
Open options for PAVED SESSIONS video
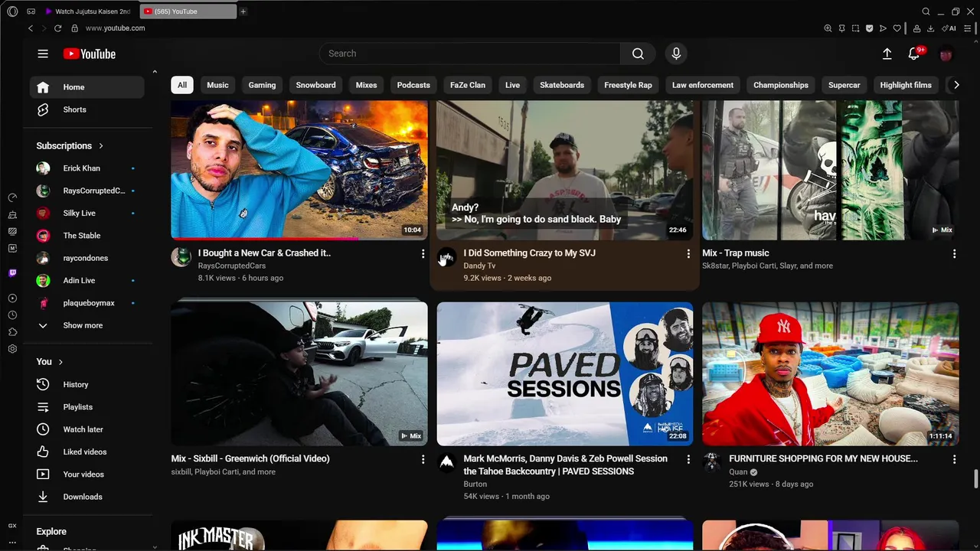click(x=688, y=459)
